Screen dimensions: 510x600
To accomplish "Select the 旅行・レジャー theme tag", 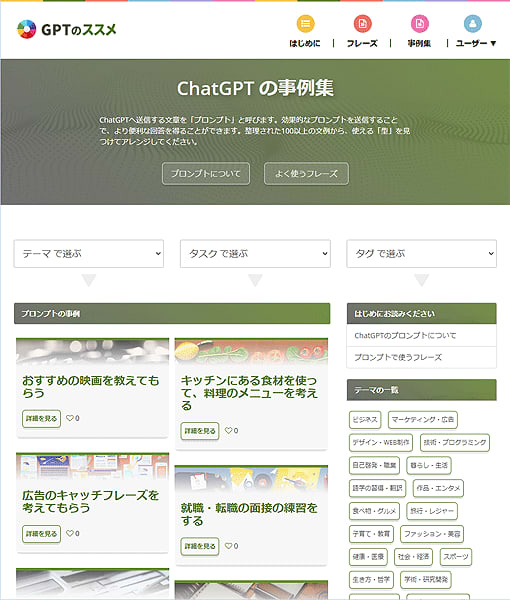I will (x=432, y=511).
